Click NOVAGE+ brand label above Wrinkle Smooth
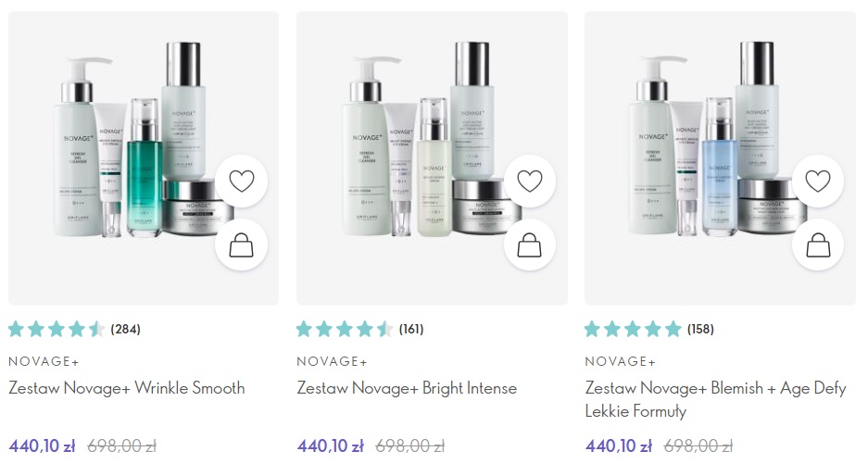The height and width of the screenshot is (464, 868). point(44,361)
